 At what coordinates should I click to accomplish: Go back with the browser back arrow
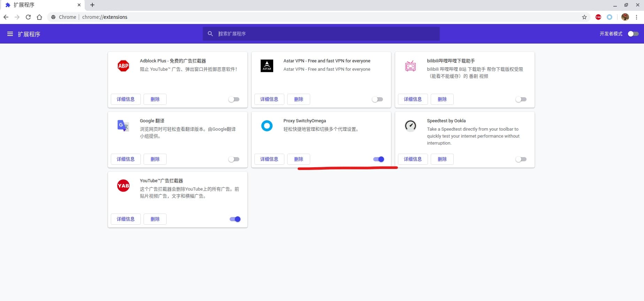(6, 17)
